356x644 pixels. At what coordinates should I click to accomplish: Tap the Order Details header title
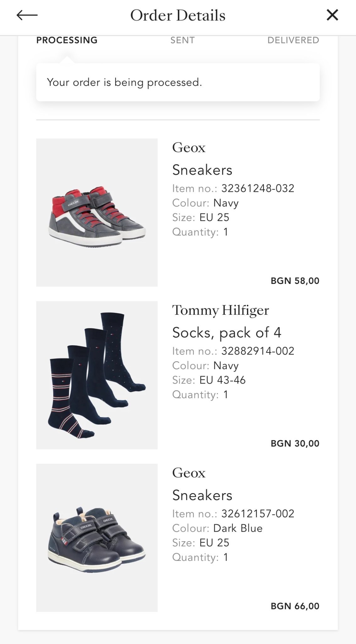(178, 15)
